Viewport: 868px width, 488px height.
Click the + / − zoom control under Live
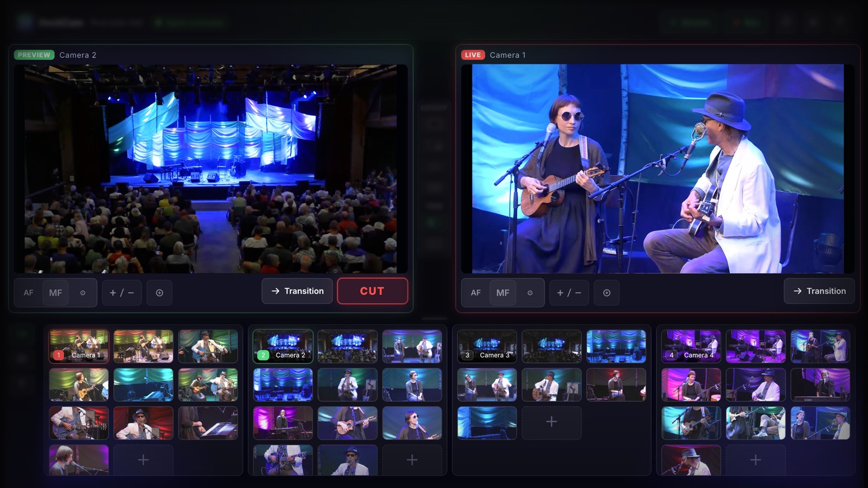tap(569, 293)
